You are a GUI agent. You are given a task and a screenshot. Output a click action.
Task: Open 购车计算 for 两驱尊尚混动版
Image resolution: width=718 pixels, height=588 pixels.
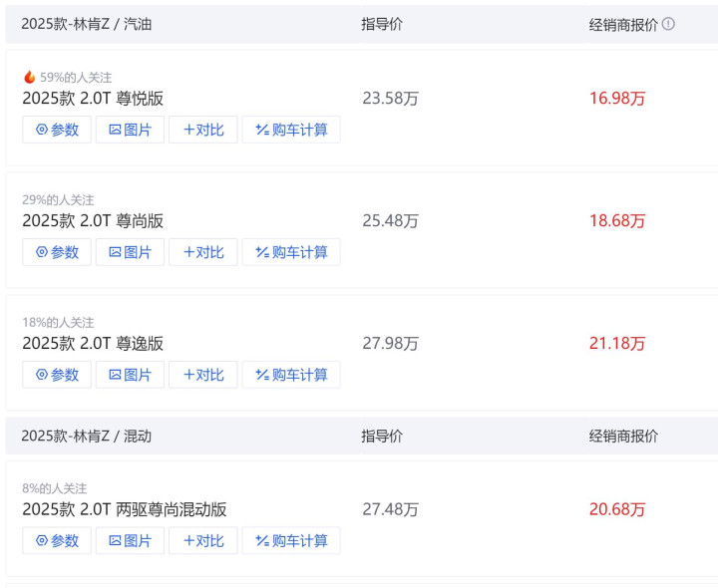point(291,541)
